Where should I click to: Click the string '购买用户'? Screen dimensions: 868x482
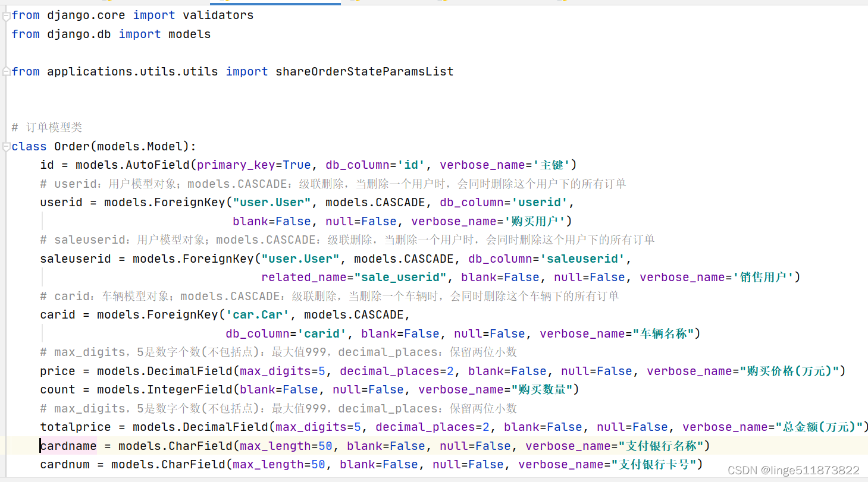(x=535, y=222)
